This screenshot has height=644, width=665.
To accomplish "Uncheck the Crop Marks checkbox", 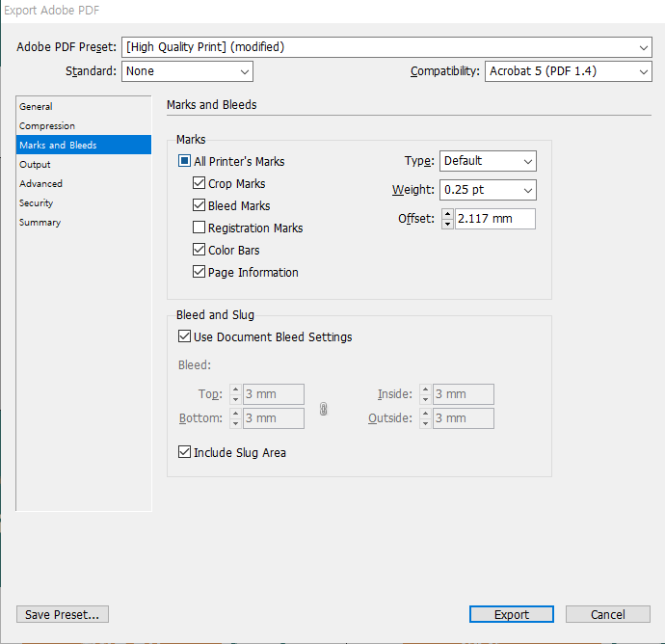I will coord(199,183).
